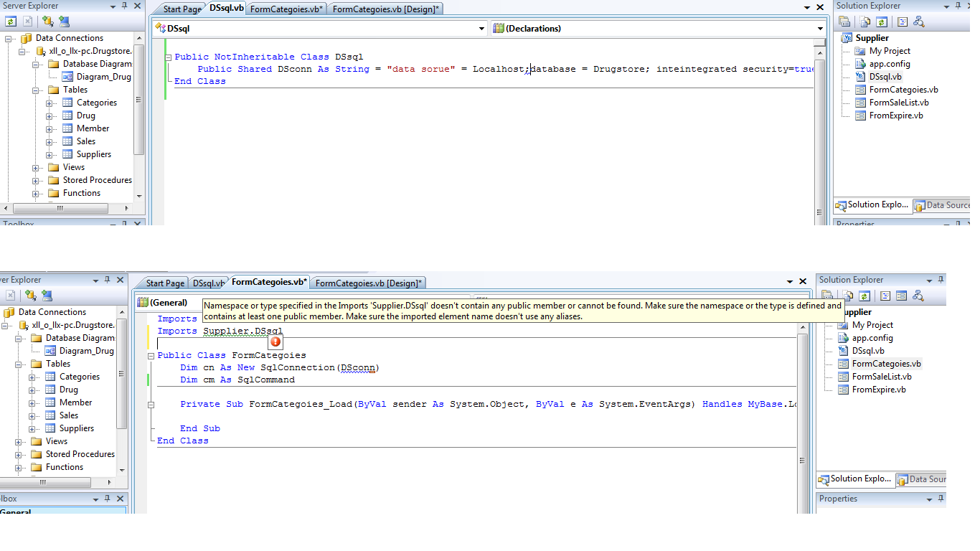Screen dimensions: 980x551
Task: Click View Class Diagram icon in upper Solution Explorer
Action: point(919,22)
